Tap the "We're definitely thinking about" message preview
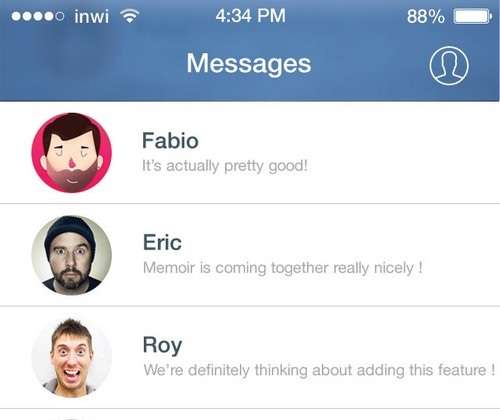 pos(319,370)
